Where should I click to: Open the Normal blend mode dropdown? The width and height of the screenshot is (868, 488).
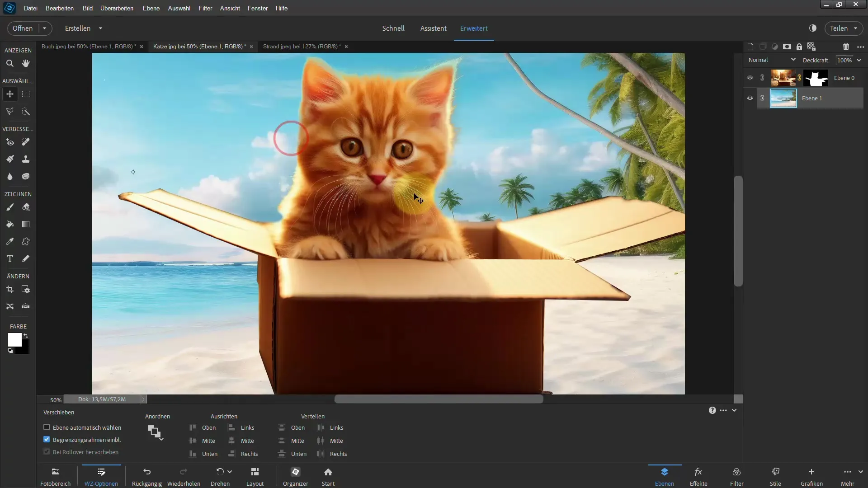click(772, 60)
